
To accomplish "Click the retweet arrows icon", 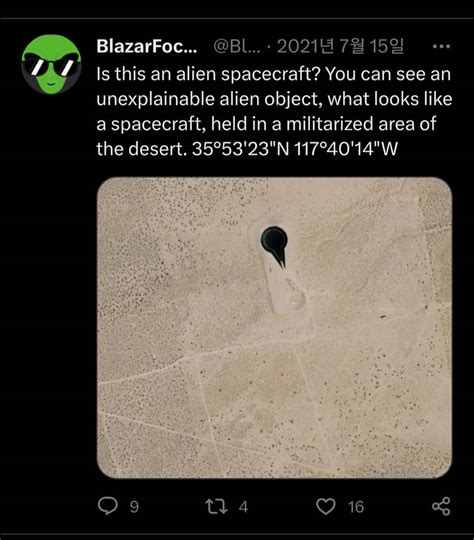I will coord(216,507).
